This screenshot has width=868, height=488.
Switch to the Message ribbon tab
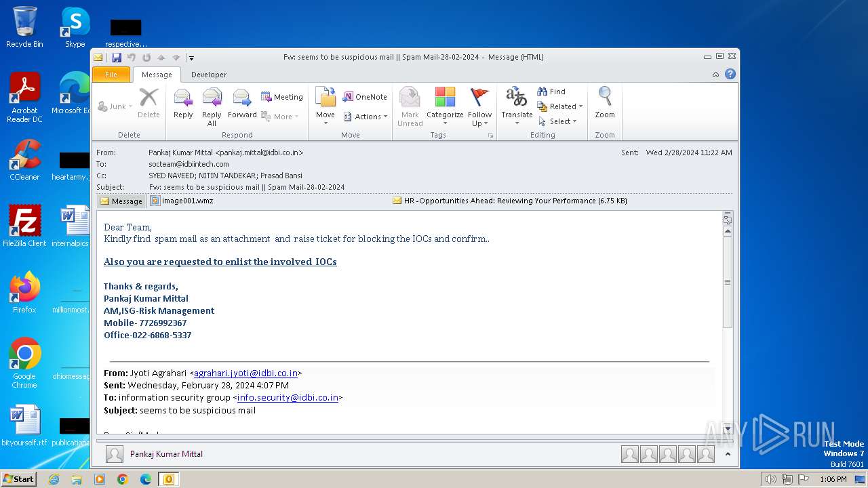pyautogui.click(x=157, y=75)
